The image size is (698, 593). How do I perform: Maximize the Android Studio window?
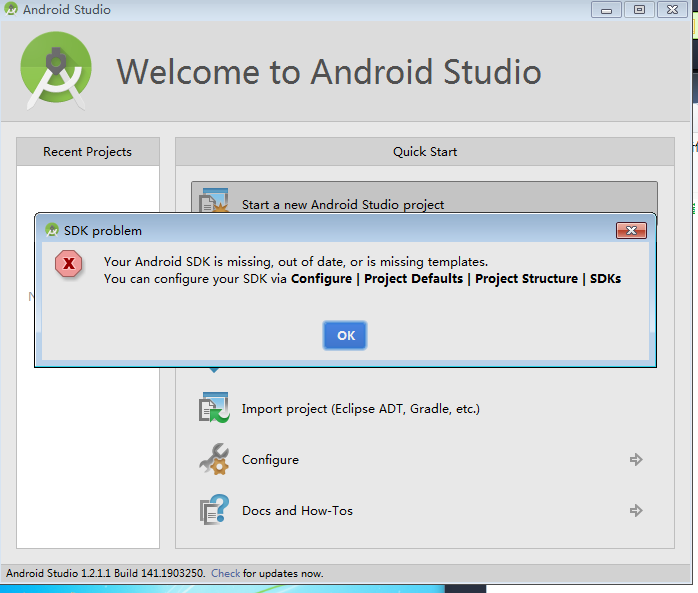(x=639, y=10)
